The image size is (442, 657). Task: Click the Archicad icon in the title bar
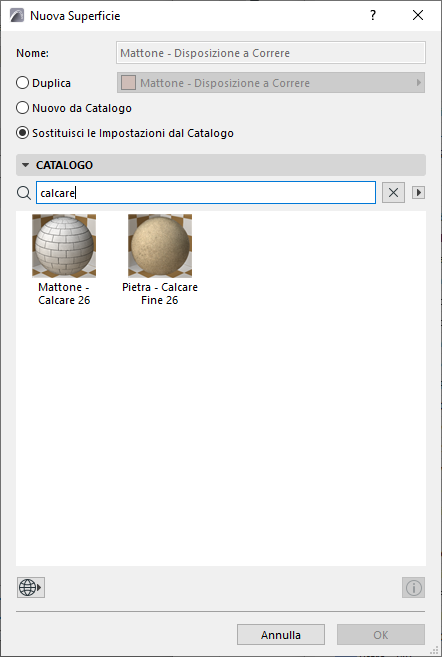point(17,16)
